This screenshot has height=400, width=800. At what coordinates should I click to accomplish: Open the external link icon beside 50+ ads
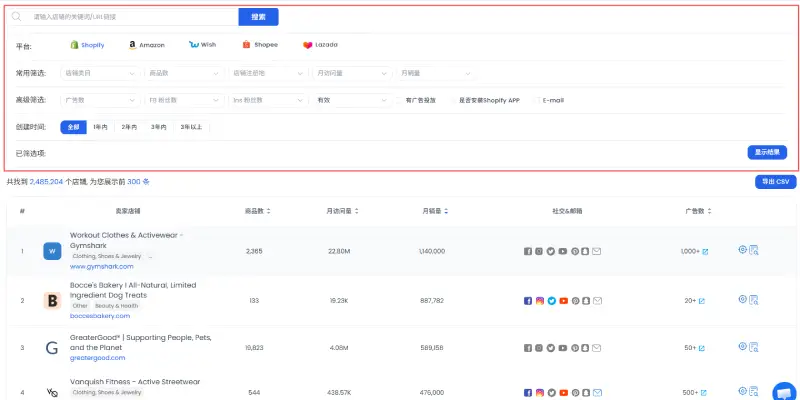tap(702, 348)
